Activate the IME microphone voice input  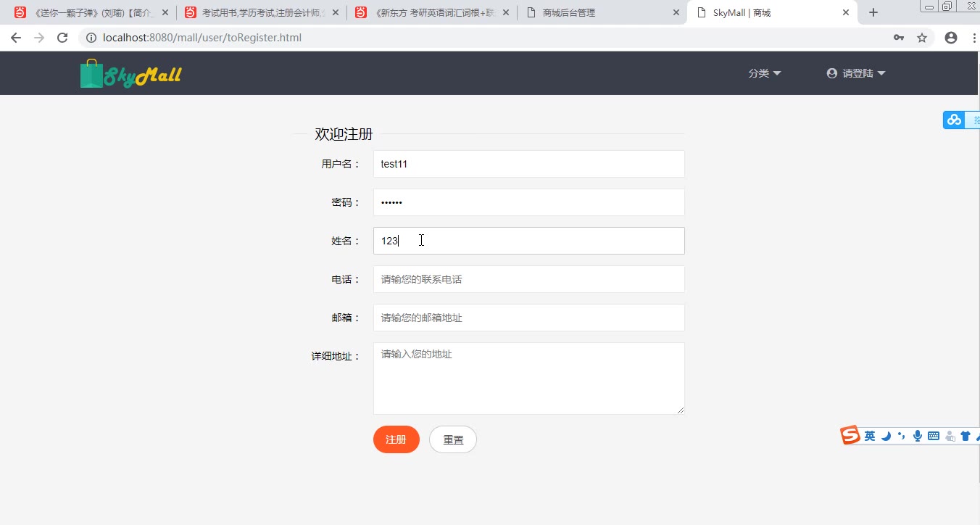pos(918,436)
